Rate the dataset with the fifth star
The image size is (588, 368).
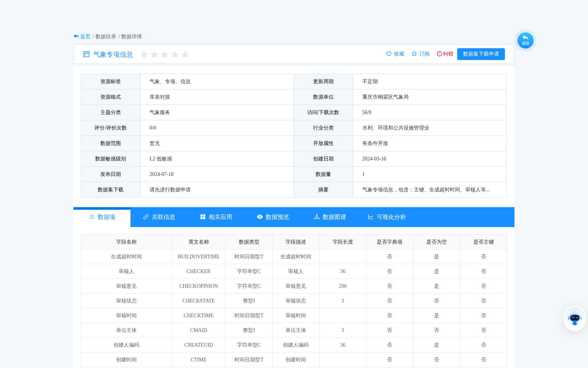(x=185, y=54)
